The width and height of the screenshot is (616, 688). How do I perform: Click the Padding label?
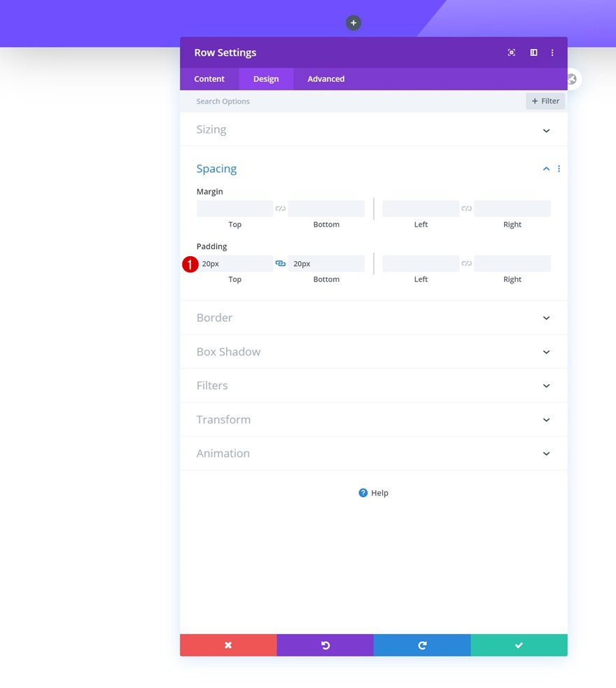pyautogui.click(x=211, y=246)
